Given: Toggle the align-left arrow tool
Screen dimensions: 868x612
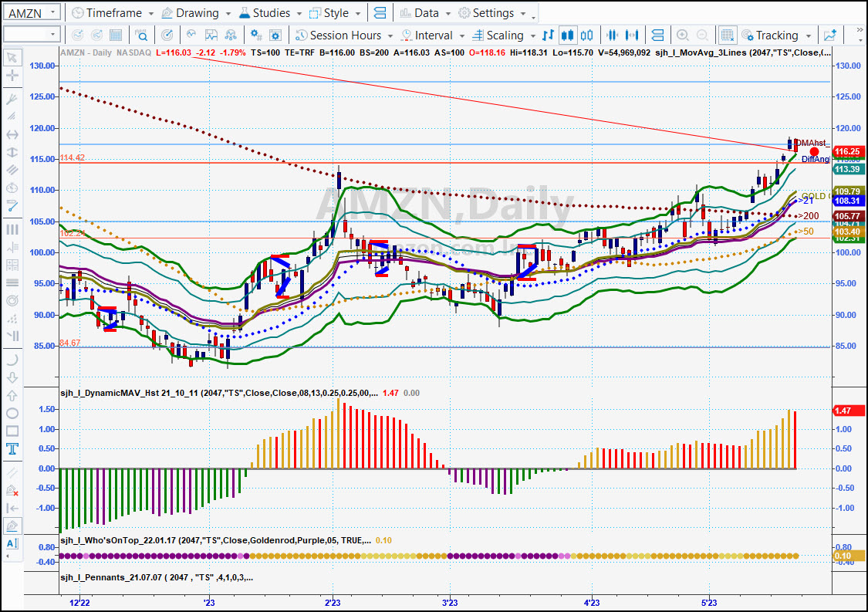Looking at the screenshot, I should (12, 508).
